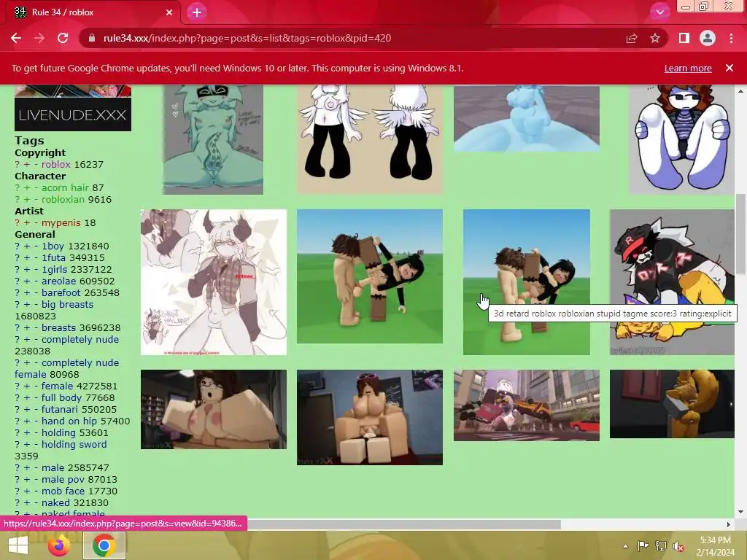The image size is (747, 560).
Task: Open a new tab with the plus button
Action: pos(197,12)
